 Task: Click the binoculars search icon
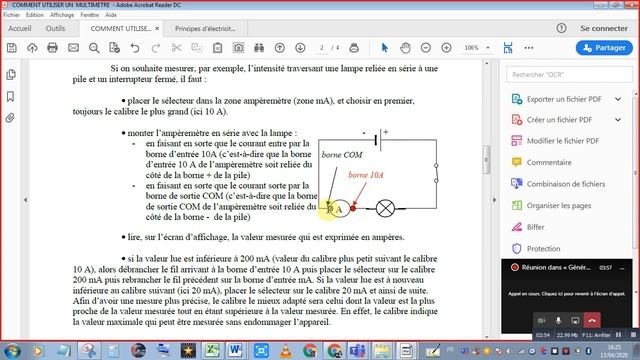click(x=259, y=48)
